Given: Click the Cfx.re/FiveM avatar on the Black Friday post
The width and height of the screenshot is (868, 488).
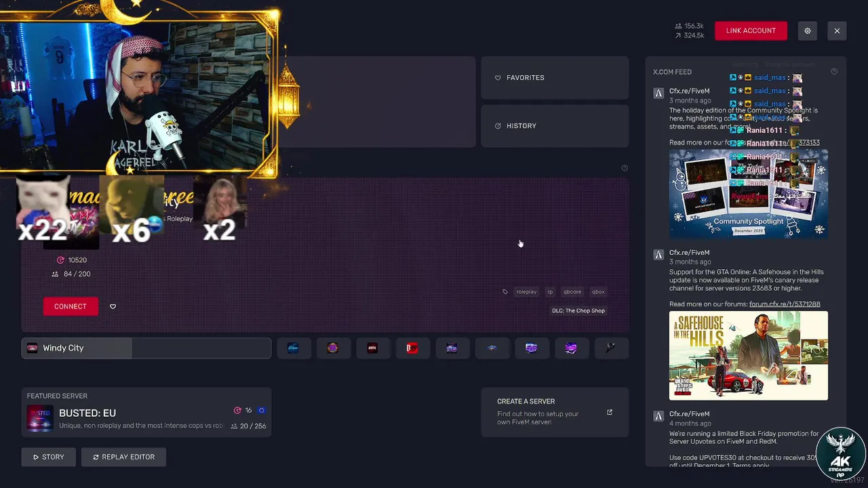Looking at the screenshot, I should click(x=658, y=416).
